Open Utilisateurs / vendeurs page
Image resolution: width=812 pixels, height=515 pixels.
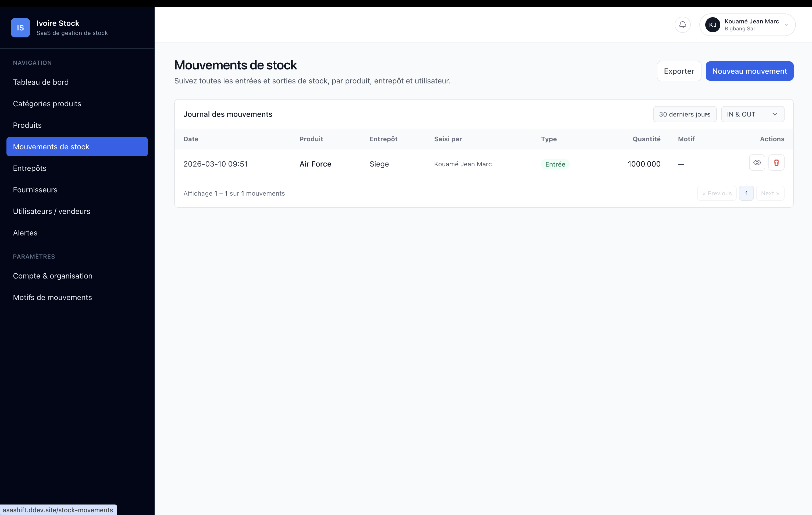52,211
